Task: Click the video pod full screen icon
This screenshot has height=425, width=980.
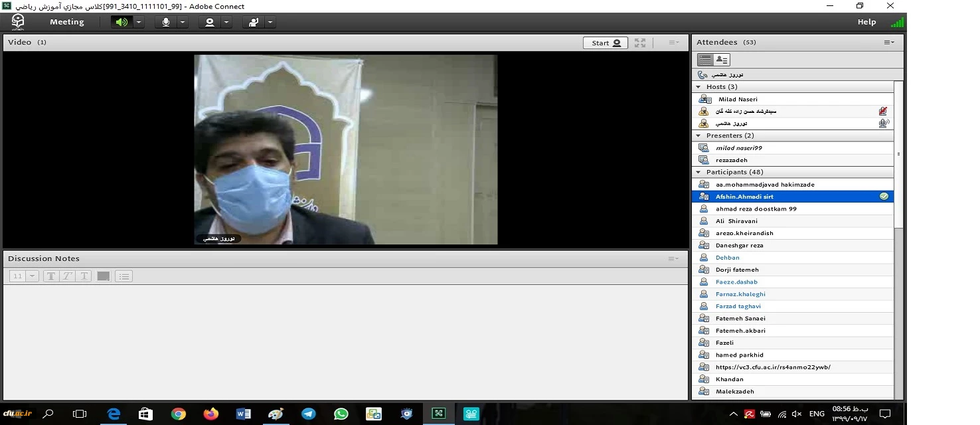Action: tap(640, 42)
